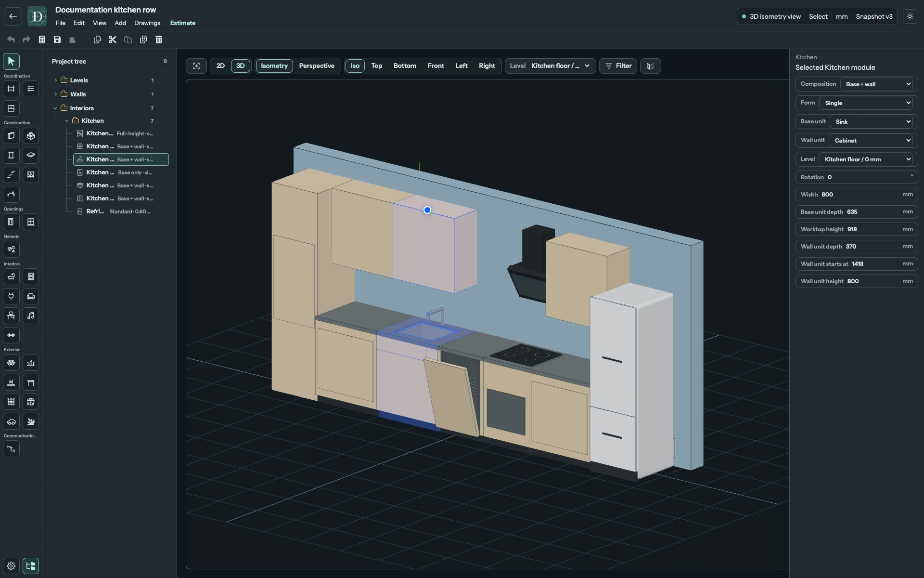Toggle project tree panel button
Image resolution: width=924 pixels, height=578 pixels.
coord(31,566)
